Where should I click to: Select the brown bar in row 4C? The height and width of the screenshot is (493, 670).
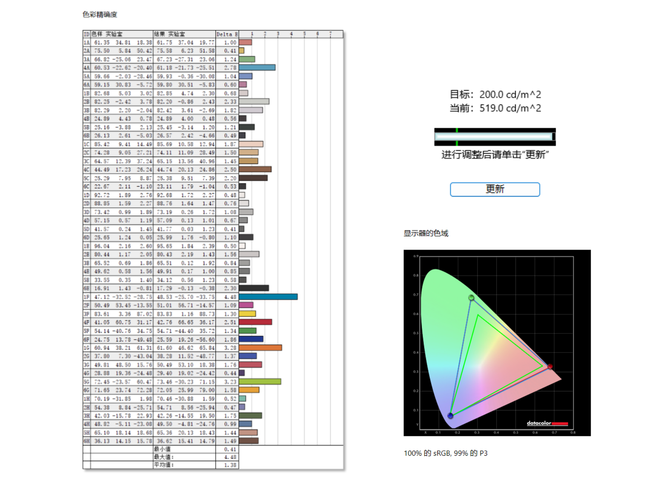pos(255,170)
